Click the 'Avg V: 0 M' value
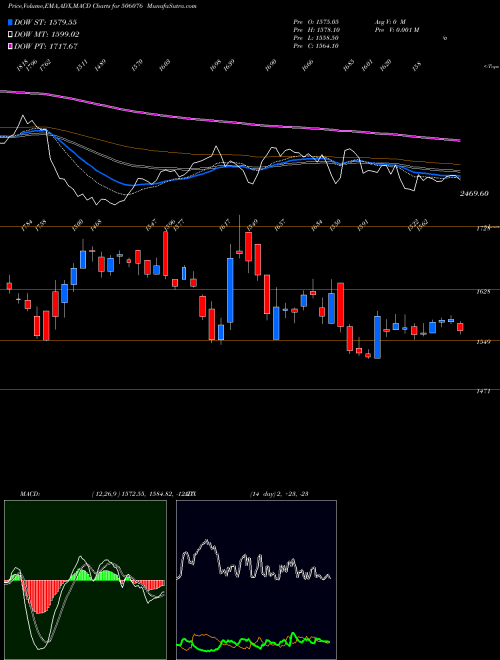500x660 pixels. [x=389, y=21]
